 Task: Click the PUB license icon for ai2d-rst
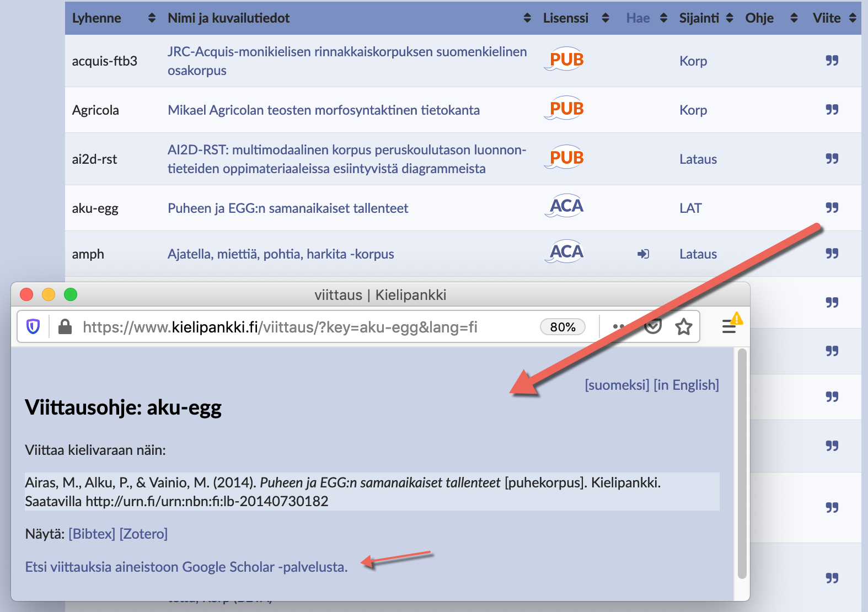pyautogui.click(x=565, y=158)
